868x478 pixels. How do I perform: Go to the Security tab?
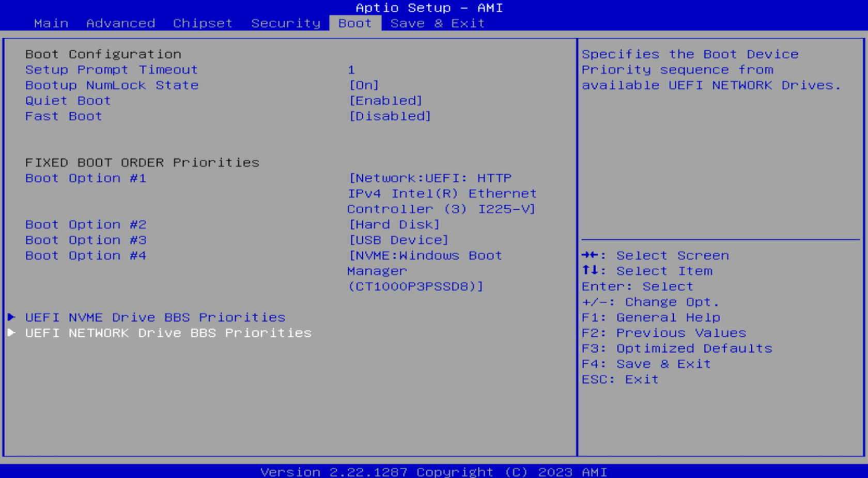(x=286, y=23)
